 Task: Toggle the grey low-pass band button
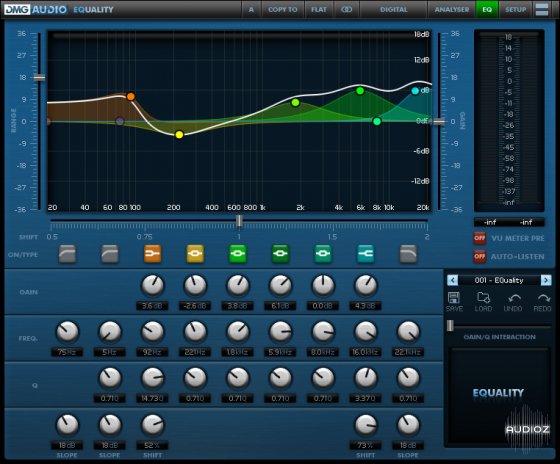pos(408,254)
